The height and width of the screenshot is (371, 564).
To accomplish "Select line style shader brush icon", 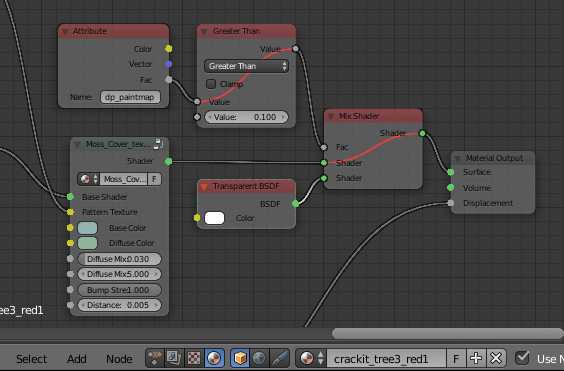I will pyautogui.click(x=279, y=358).
